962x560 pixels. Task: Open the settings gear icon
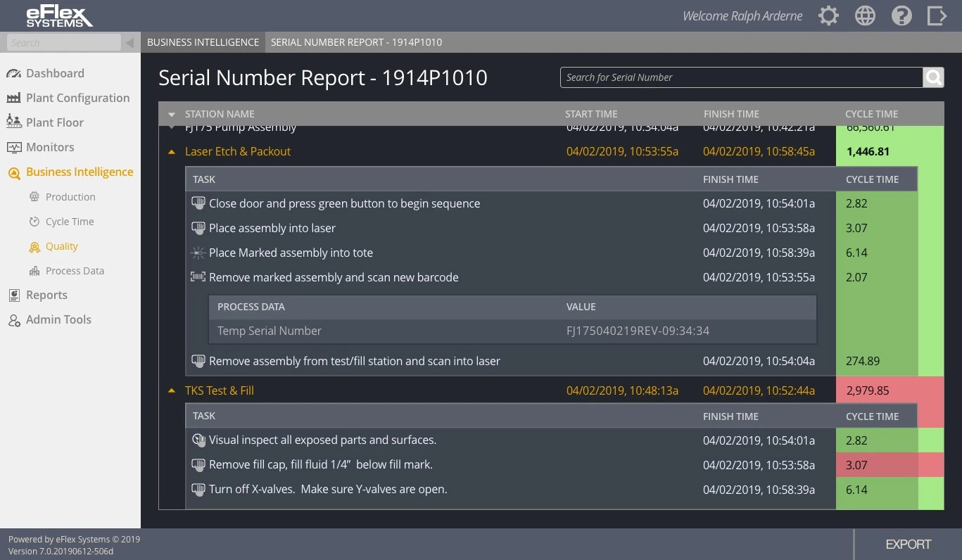pos(828,16)
